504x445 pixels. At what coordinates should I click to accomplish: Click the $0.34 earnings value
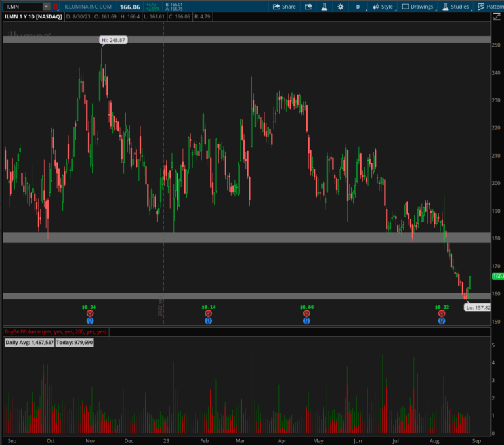click(89, 307)
